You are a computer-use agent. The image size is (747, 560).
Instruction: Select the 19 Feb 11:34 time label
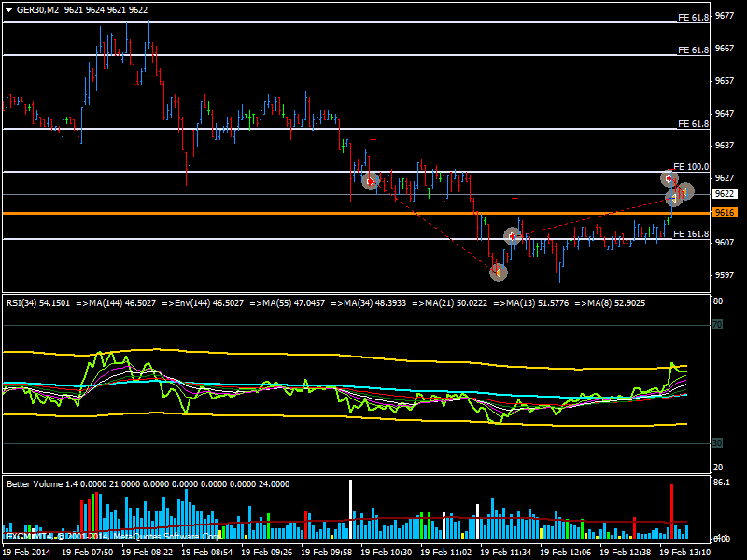click(x=509, y=553)
